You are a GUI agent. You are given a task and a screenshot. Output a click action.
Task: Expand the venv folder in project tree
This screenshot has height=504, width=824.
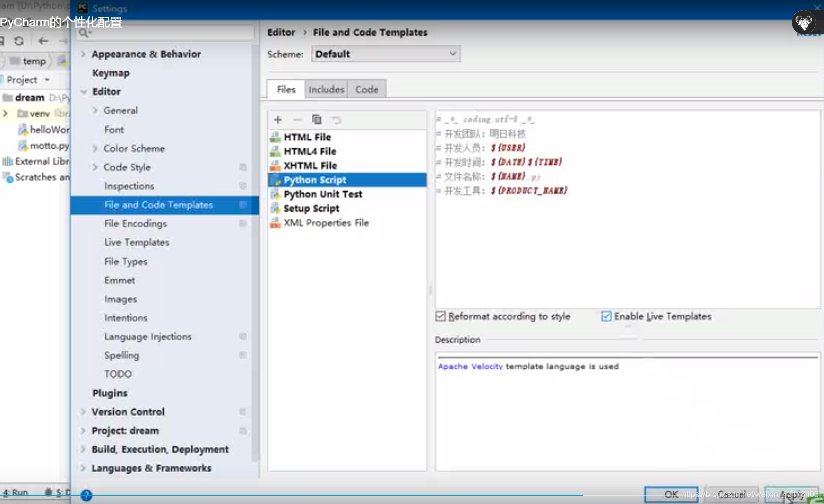click(x=5, y=114)
